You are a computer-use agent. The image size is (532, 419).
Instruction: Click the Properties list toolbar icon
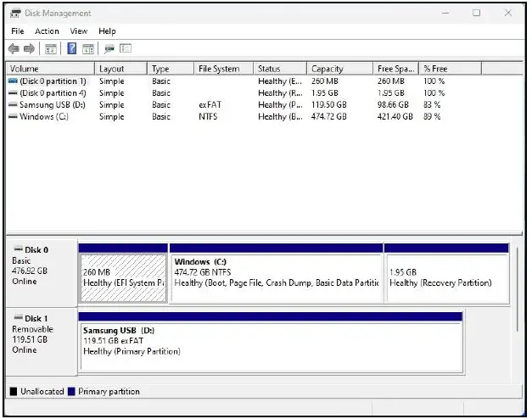point(126,48)
